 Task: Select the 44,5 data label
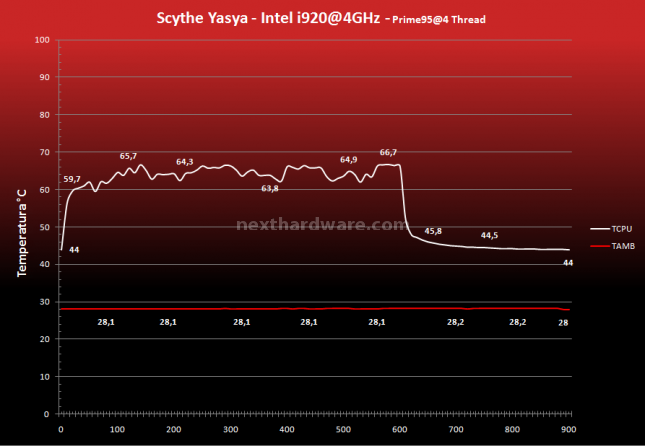[x=490, y=235]
